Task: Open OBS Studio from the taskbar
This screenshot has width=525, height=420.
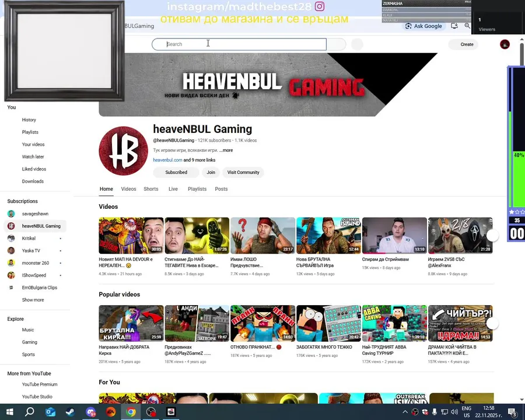Action: coord(151,412)
